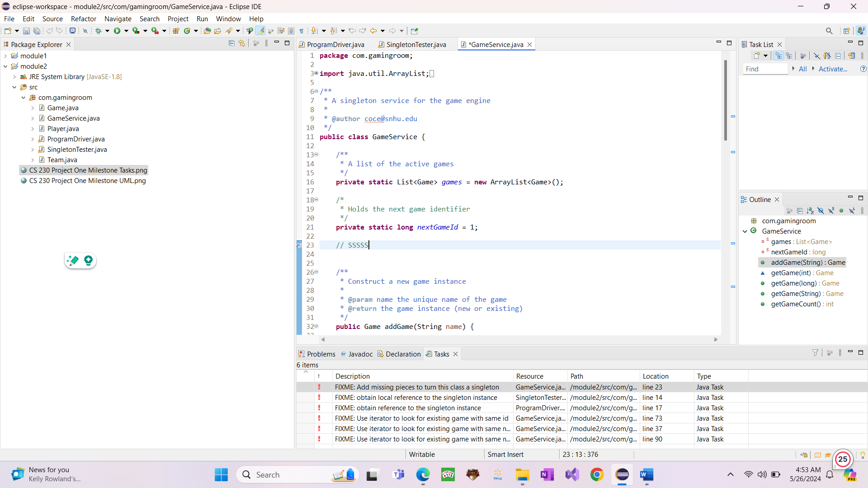Toggle Show Whitespace Characters pilcrow button
The width and height of the screenshot is (868, 488).
[x=302, y=31]
